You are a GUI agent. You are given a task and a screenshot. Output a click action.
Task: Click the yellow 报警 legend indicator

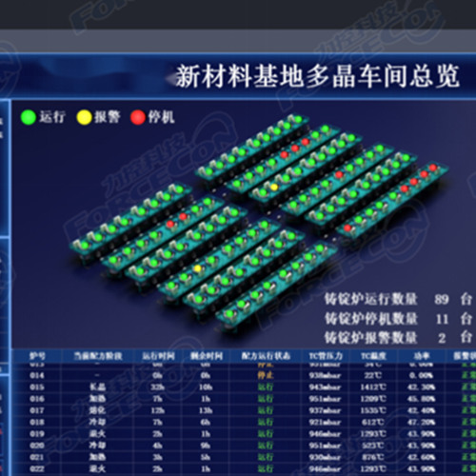click(84, 117)
